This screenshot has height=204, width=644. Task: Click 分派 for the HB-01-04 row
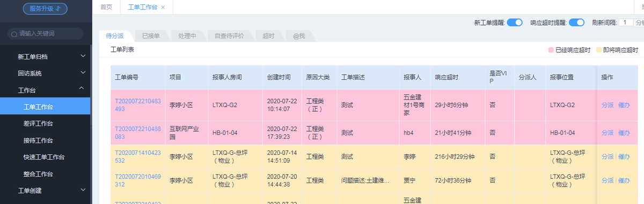[608, 133]
